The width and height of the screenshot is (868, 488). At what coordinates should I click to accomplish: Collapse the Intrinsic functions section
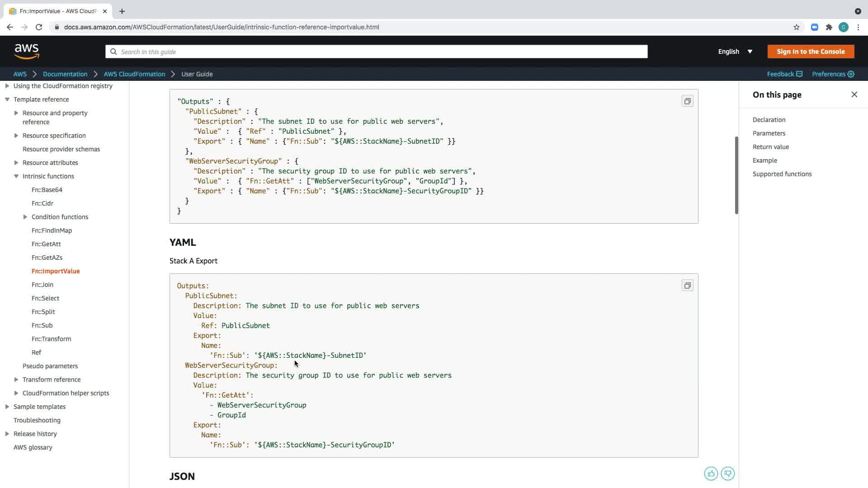(16, 176)
